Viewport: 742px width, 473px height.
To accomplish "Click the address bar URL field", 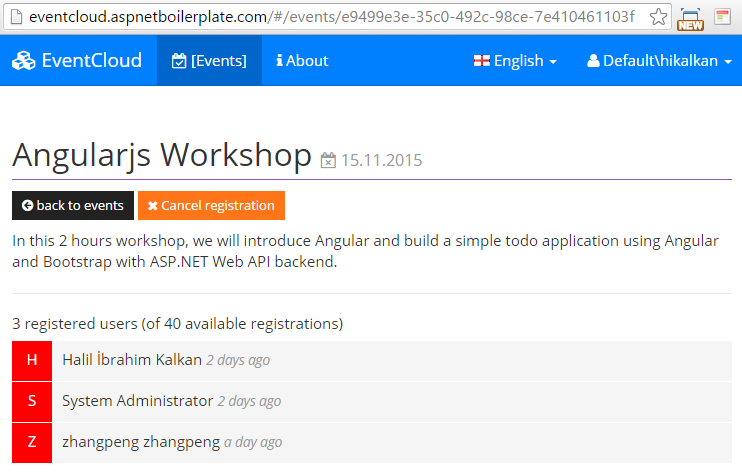I will tap(331, 17).
